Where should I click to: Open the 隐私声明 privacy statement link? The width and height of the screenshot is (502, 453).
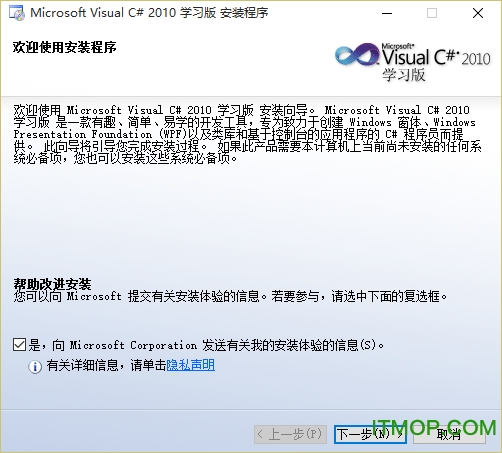click(190, 365)
